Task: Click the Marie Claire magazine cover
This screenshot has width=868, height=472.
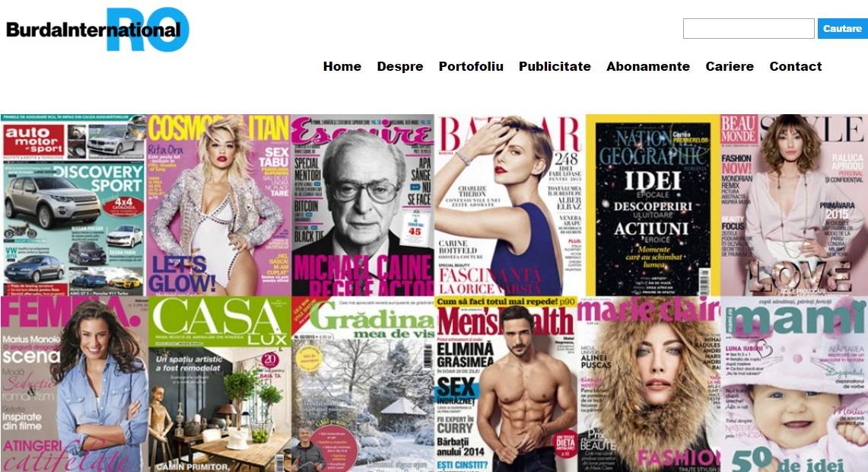Action: tap(649, 384)
